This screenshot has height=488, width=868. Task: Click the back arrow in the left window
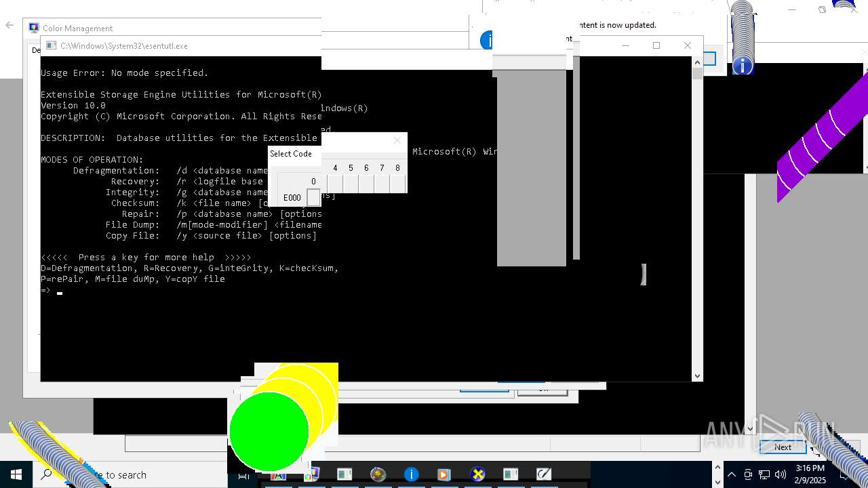(9, 25)
